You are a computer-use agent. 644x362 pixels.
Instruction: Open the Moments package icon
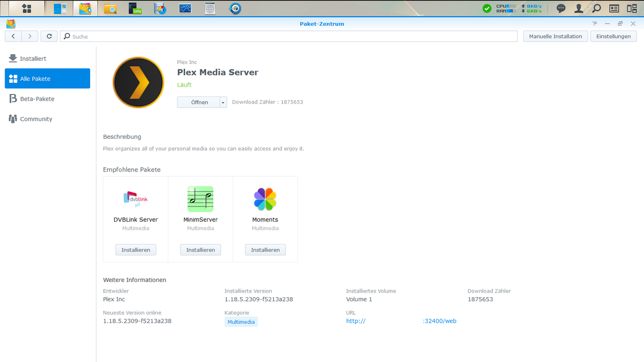(265, 199)
